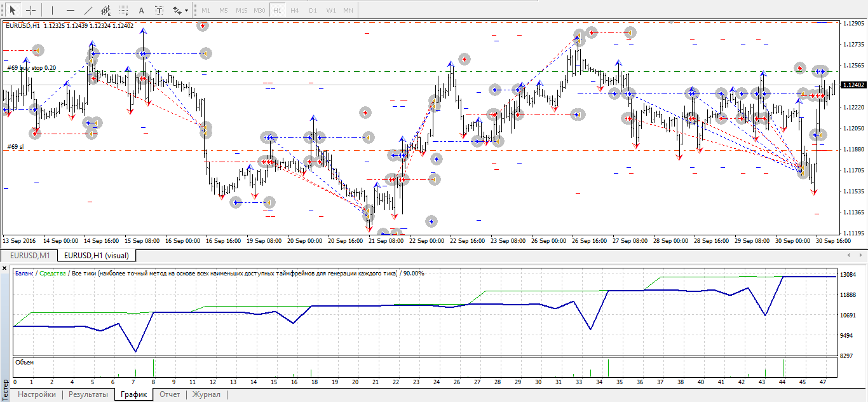
Task: Select the График tester tab
Action: tap(133, 395)
